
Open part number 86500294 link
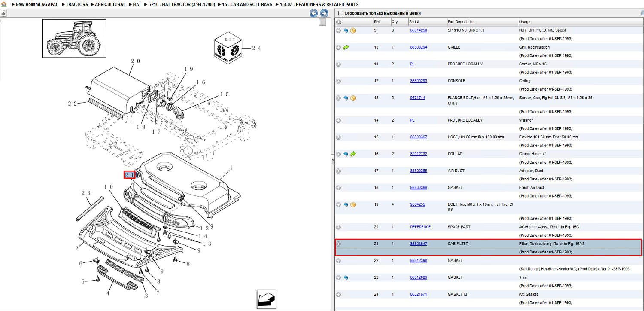(x=419, y=47)
